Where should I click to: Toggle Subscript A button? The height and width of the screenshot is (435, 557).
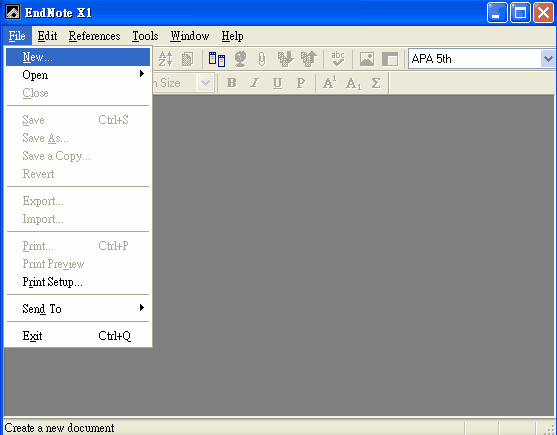[353, 83]
